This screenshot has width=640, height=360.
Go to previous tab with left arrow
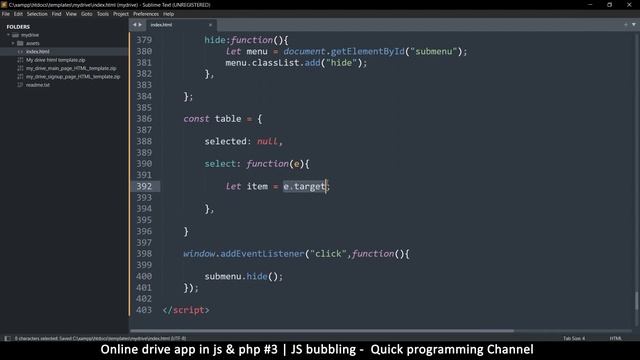pyautogui.click(x=134, y=25)
